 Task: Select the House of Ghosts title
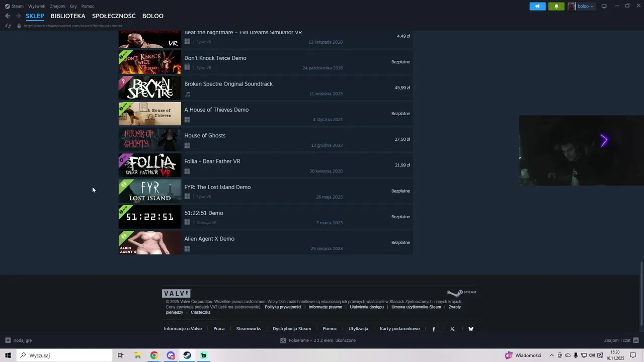click(205, 135)
